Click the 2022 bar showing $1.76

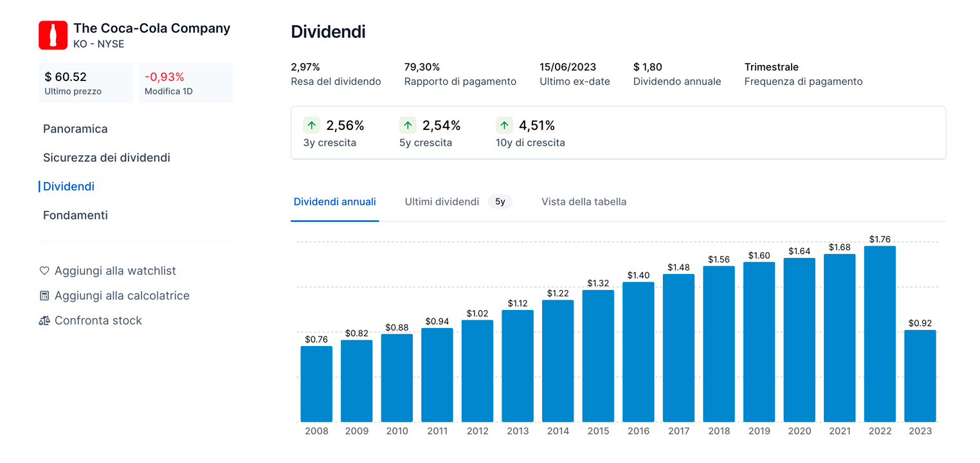tap(880, 334)
